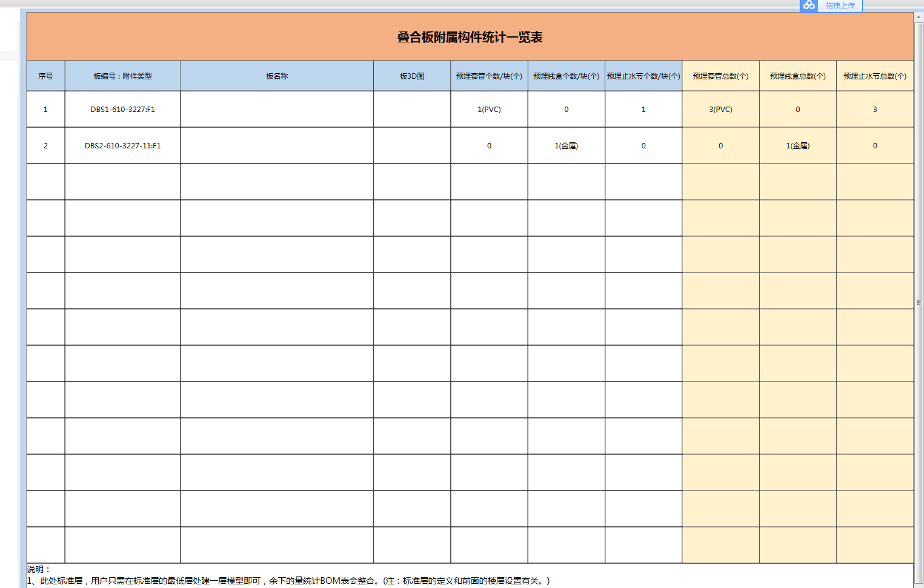Viewport: 924px width, 588px height.
Task: Select the cell DBS1-610-3227:F1
Action: pyautogui.click(x=122, y=109)
